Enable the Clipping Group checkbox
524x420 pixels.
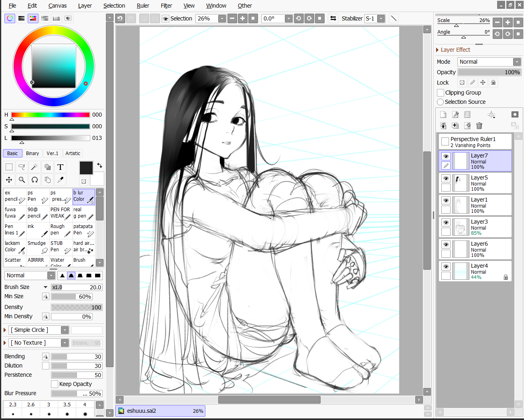(x=441, y=93)
